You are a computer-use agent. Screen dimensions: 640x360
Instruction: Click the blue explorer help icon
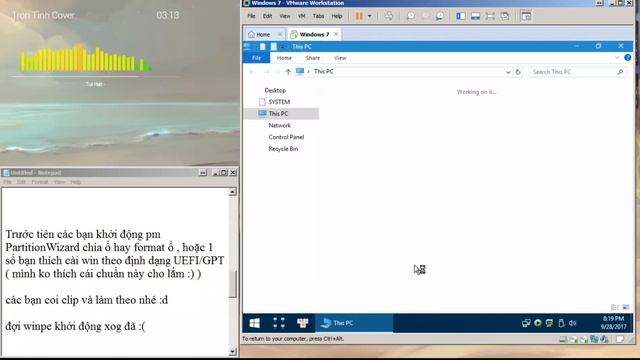pyautogui.click(x=627, y=58)
